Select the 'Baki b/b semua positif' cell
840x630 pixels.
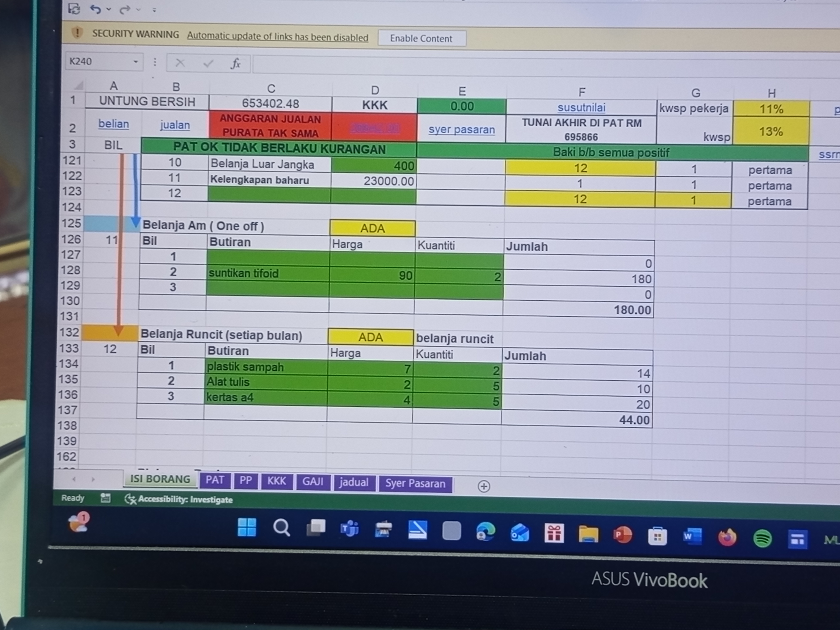612,152
